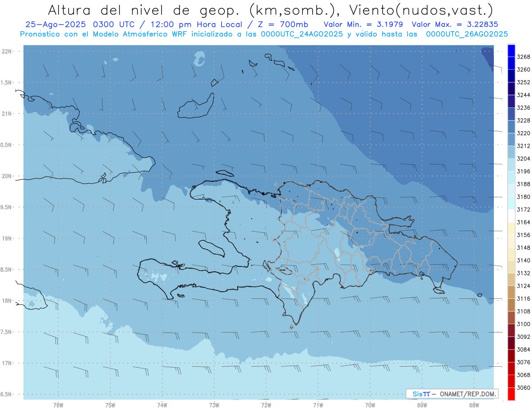Click the 69W longitude axis label
Screen dimensions: 532x411
422,405
